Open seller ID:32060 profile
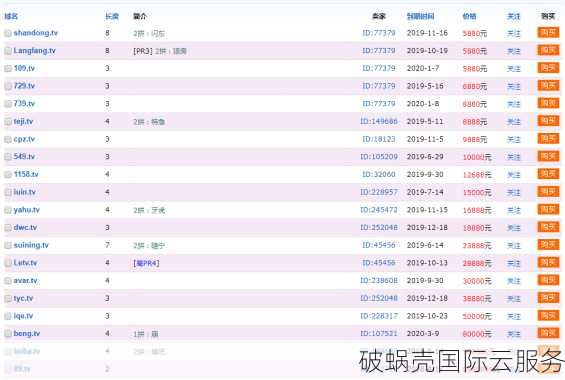 (x=379, y=174)
